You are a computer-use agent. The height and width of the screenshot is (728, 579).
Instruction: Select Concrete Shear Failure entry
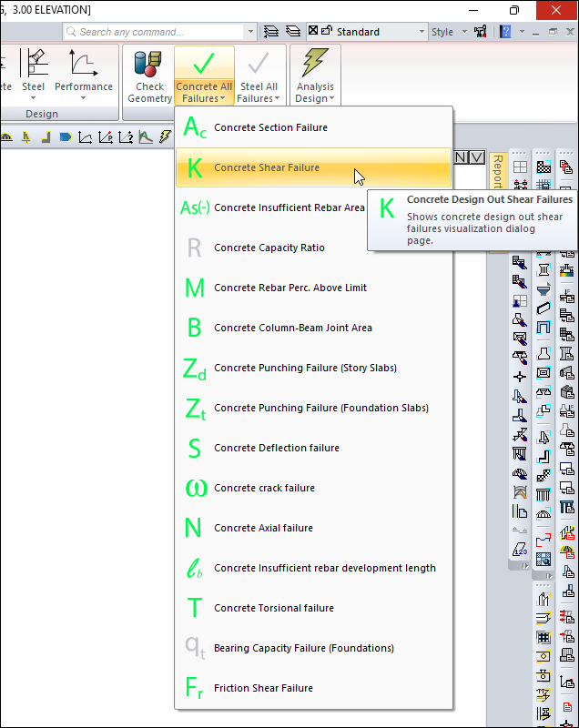click(x=267, y=167)
